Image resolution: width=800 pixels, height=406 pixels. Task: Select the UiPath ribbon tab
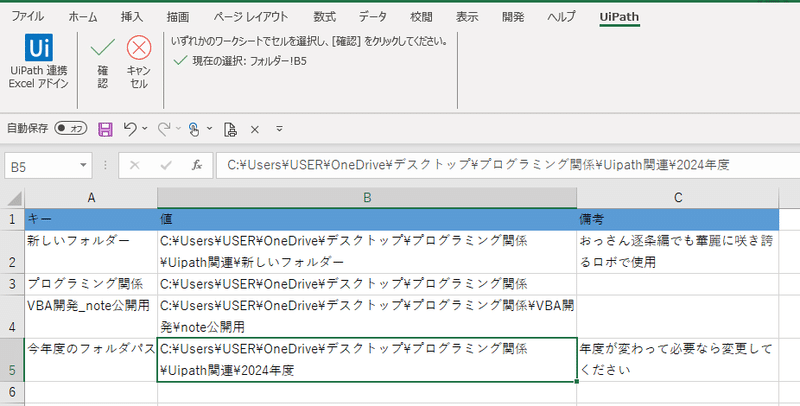(619, 16)
